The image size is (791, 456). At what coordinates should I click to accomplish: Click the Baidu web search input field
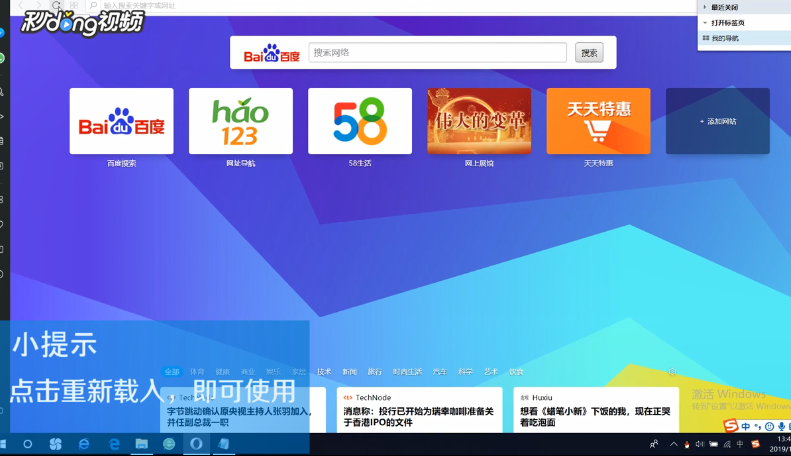point(437,52)
